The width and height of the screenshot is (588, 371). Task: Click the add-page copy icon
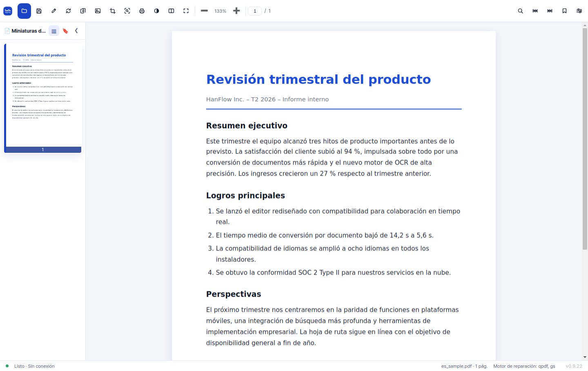[83, 11]
